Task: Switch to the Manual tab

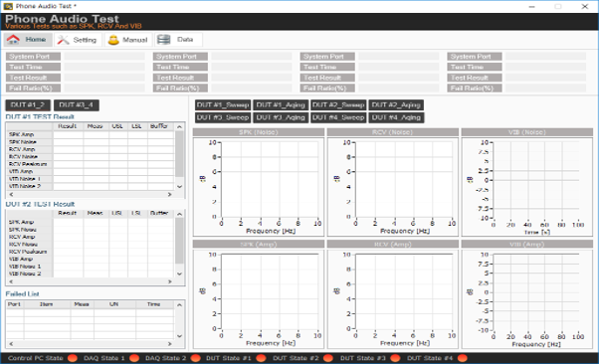Action: pos(128,40)
